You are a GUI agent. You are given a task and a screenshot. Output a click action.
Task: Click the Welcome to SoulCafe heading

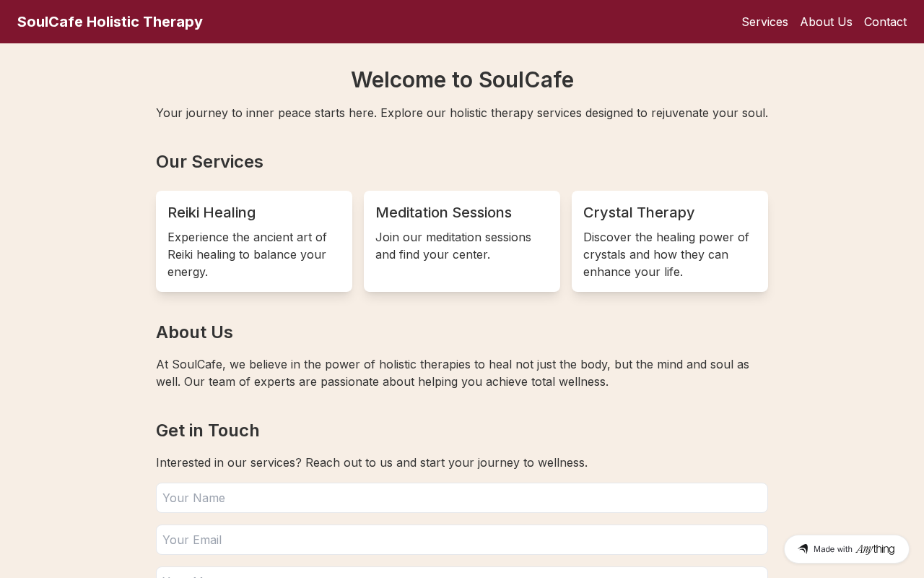(462, 79)
